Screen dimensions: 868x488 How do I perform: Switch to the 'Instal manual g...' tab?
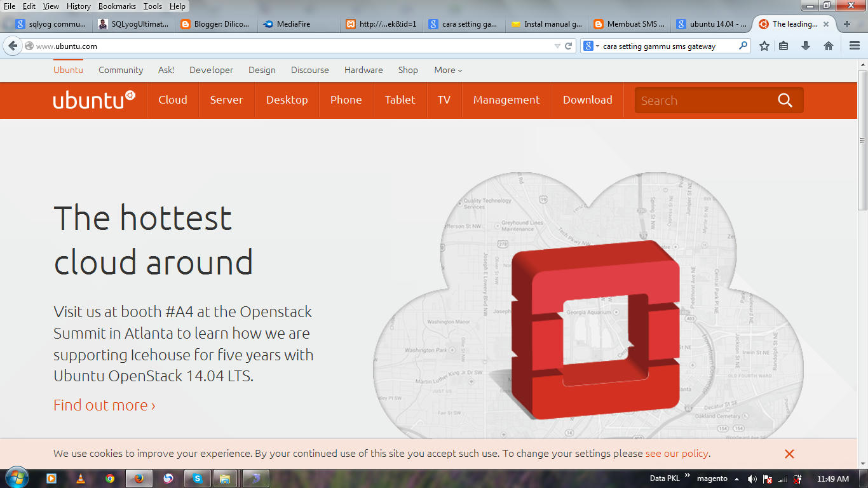(546, 24)
